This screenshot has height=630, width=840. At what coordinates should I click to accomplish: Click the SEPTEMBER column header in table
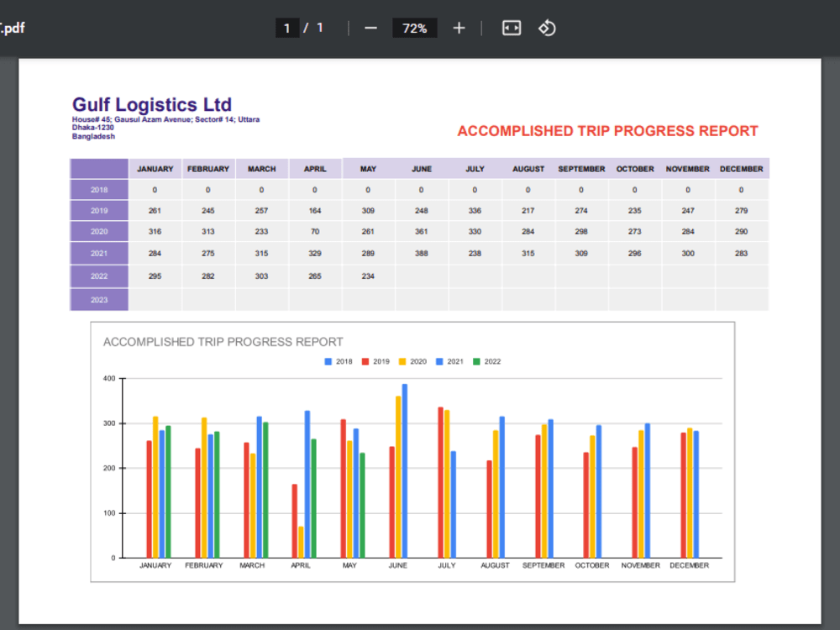tap(581, 169)
